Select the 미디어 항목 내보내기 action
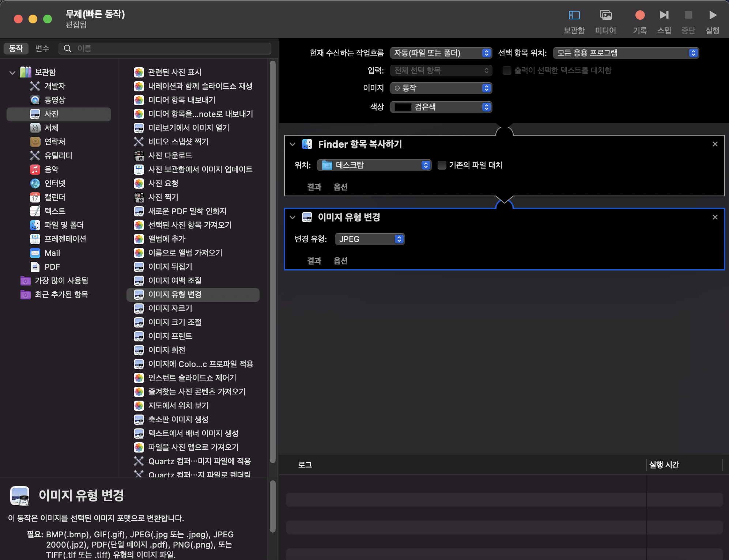This screenshot has height=560, width=729. [x=193, y=100]
